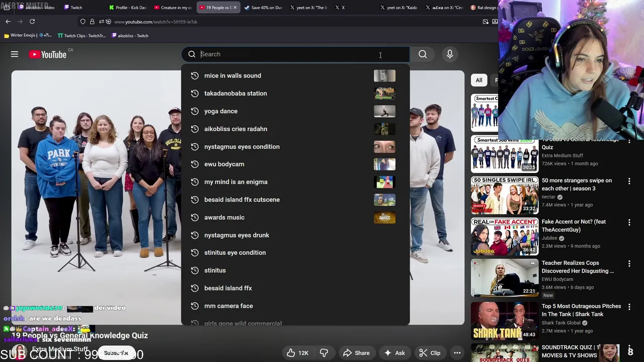Image resolution: width=644 pixels, height=362 pixels.
Task: Open the Share dialog
Action: point(356,353)
